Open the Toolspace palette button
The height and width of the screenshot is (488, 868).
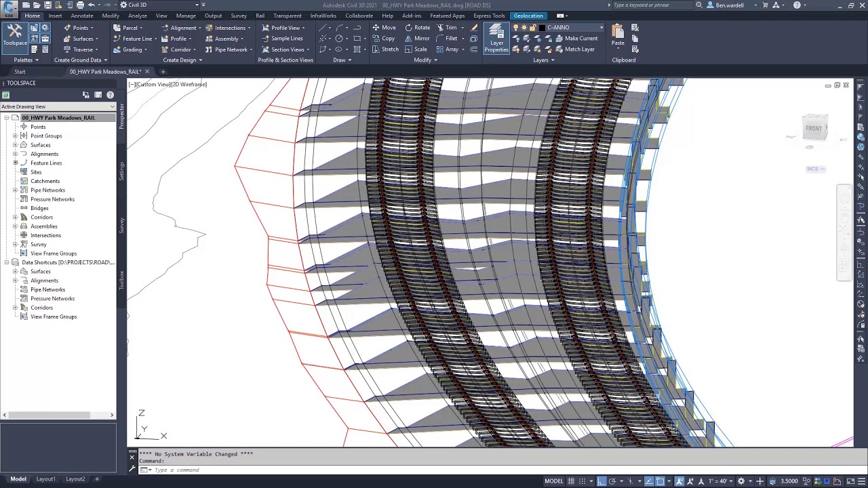14,35
